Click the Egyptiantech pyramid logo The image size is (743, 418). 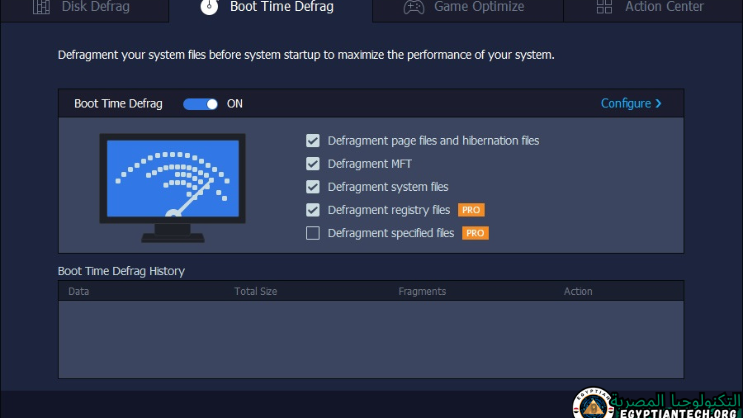click(x=592, y=404)
